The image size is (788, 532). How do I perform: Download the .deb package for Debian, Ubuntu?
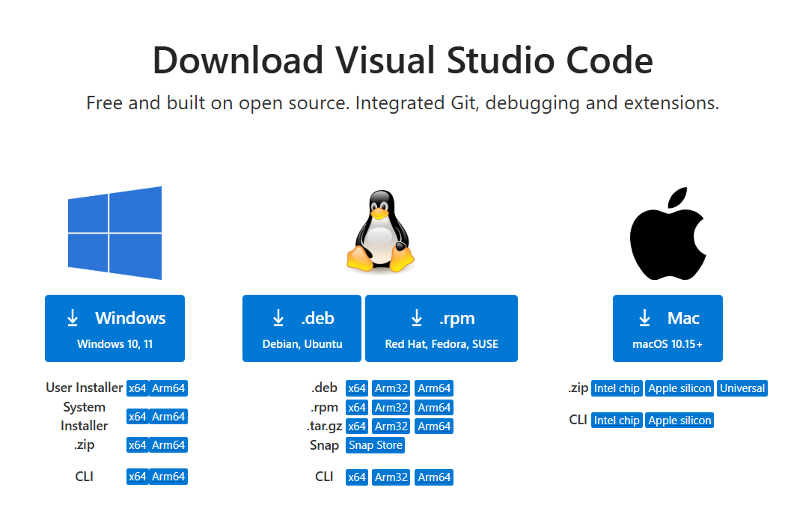coord(302,328)
